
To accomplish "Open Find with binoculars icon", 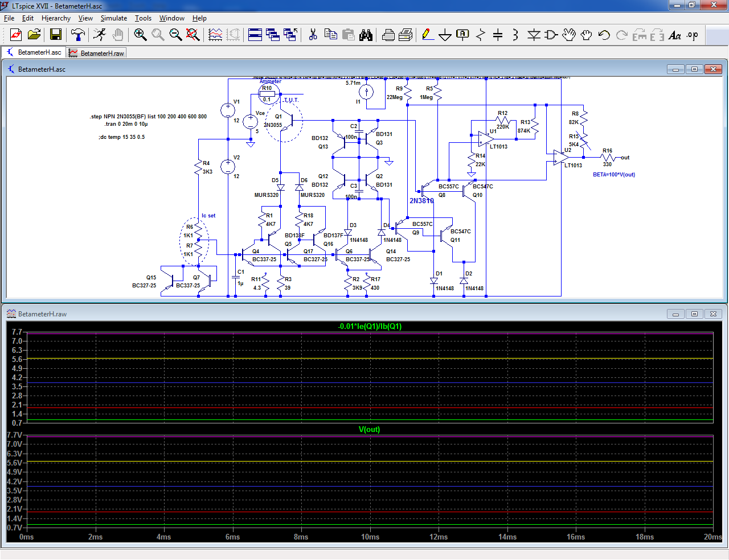I will point(366,35).
